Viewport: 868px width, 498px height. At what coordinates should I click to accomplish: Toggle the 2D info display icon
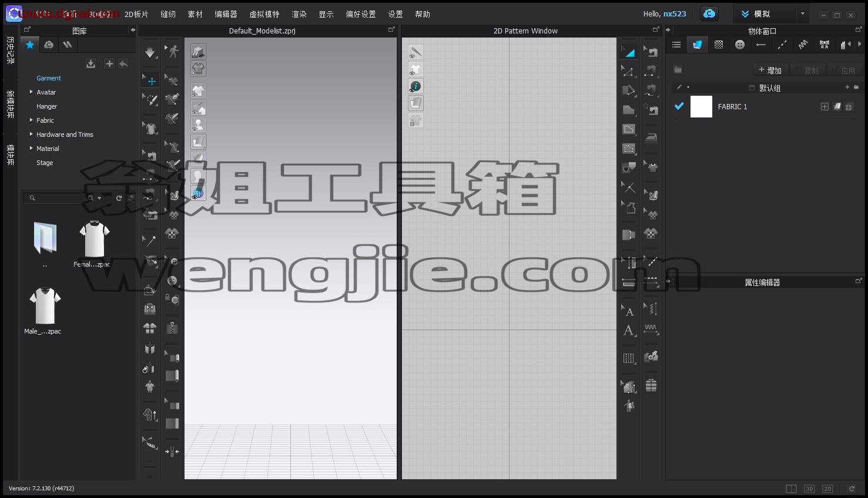click(x=415, y=86)
